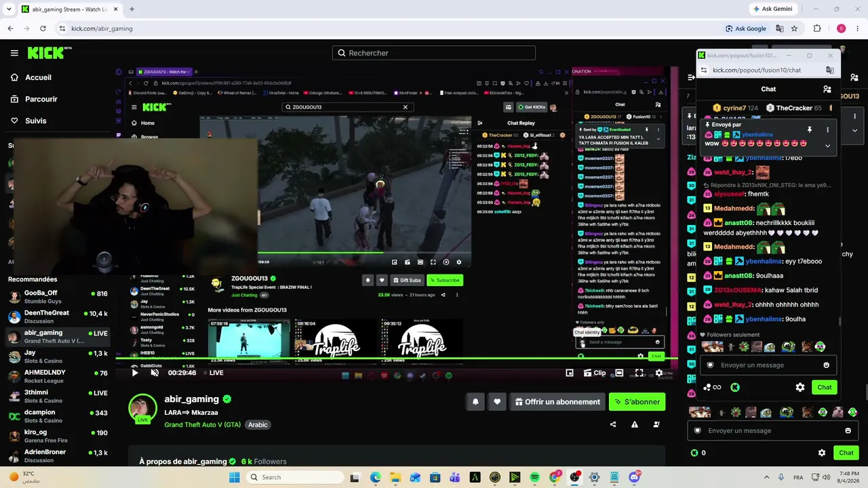Open dcampion's Slots & Casino channel
Screen dimensions: 868x488
coord(58,416)
